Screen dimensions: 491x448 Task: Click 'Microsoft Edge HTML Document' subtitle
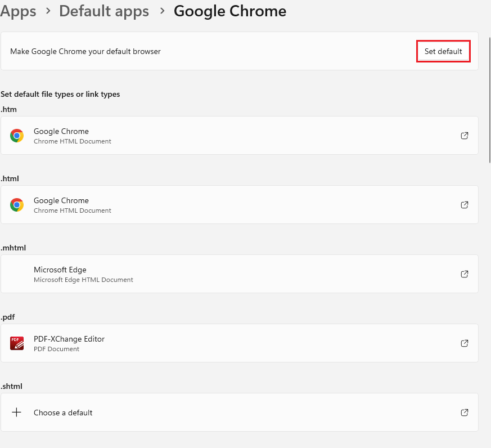click(83, 280)
